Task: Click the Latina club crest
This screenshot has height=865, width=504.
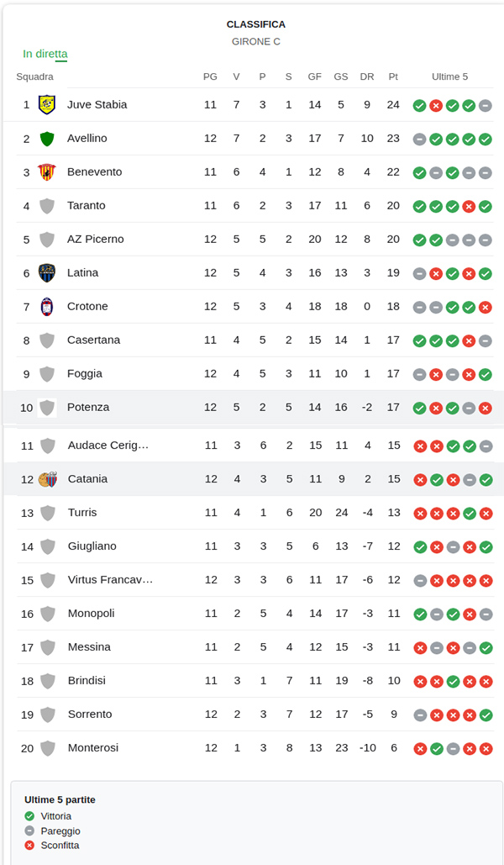Action: point(47,273)
